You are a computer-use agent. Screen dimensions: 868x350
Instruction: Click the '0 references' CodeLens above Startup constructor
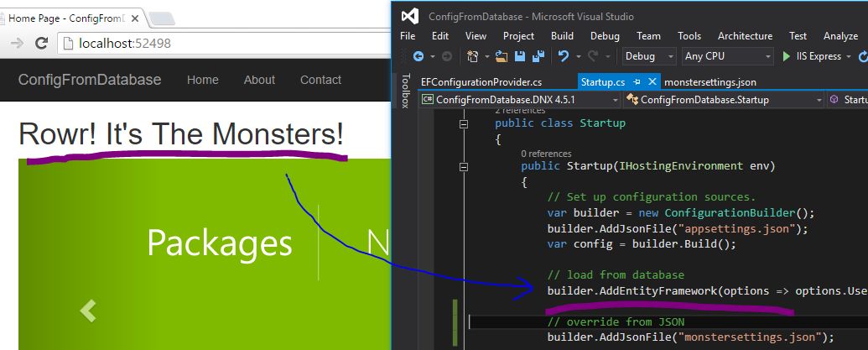coord(546,154)
